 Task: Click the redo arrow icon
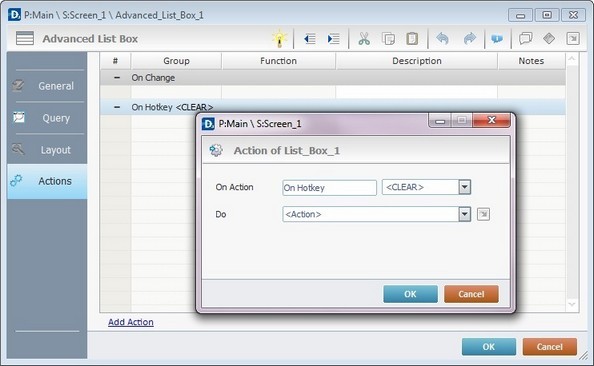[x=470, y=38]
